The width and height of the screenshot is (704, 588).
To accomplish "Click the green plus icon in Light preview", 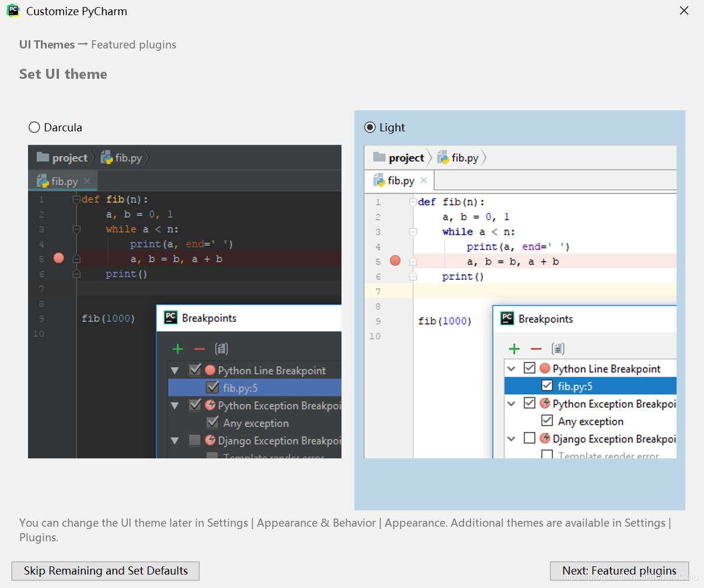I will (x=514, y=349).
